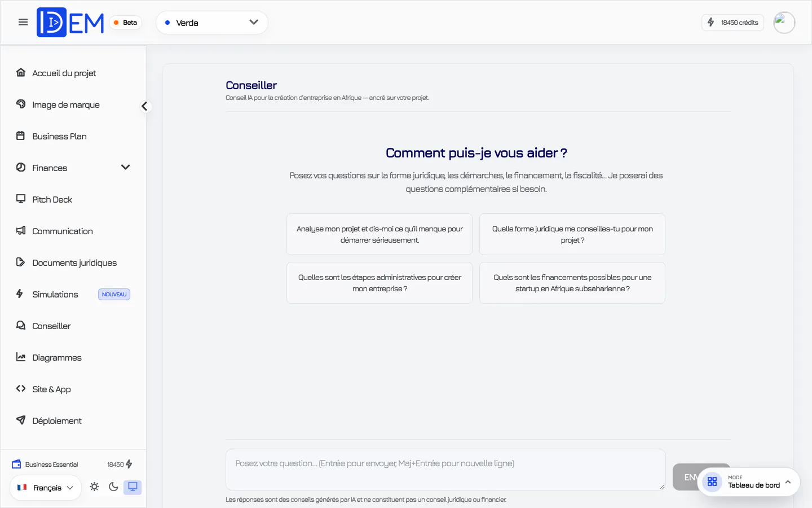This screenshot has width=812, height=508.
Task: Focus the "Posez votre question" text box
Action: pos(445,470)
